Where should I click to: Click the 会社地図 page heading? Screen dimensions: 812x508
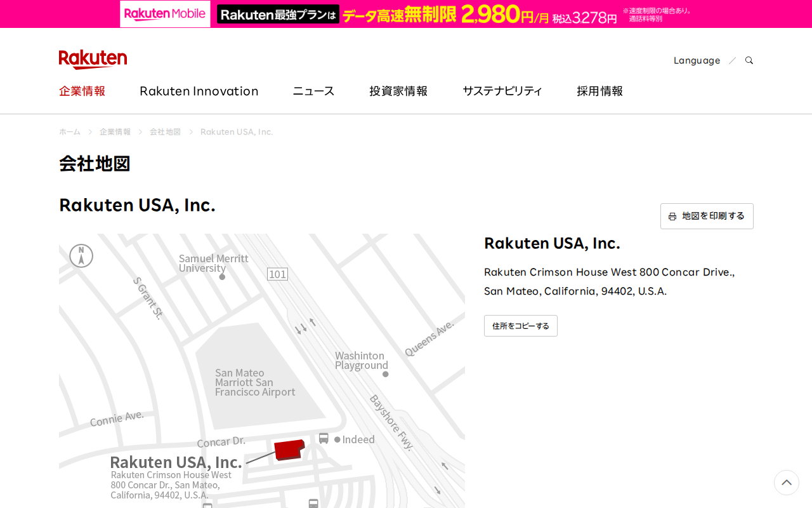click(x=95, y=163)
